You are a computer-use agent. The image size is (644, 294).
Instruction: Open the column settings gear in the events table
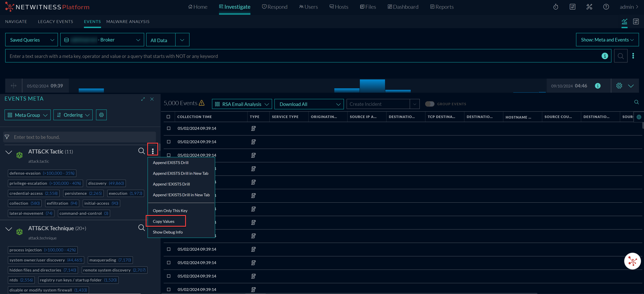pyautogui.click(x=639, y=117)
